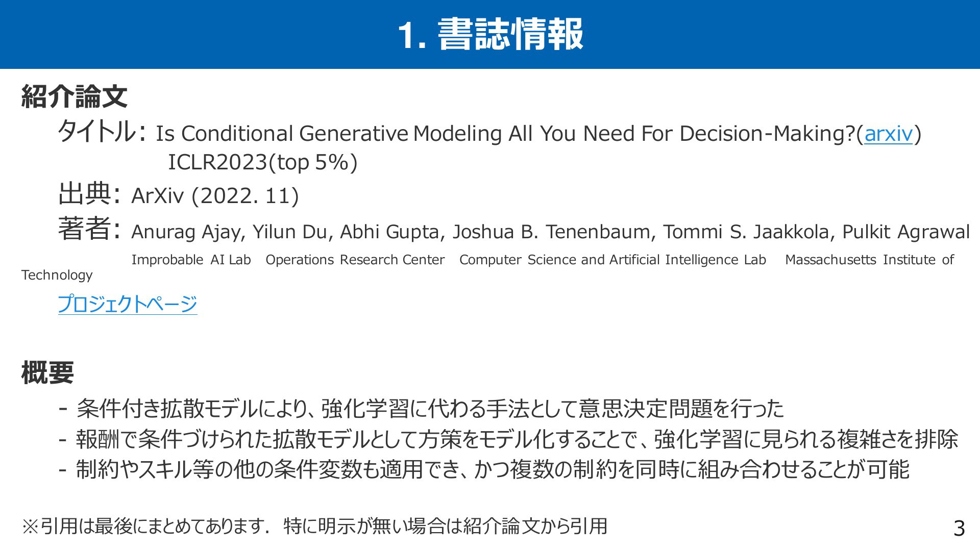Open the プロジェクトページ link
Screen dimensions: 980x551
tap(128, 304)
